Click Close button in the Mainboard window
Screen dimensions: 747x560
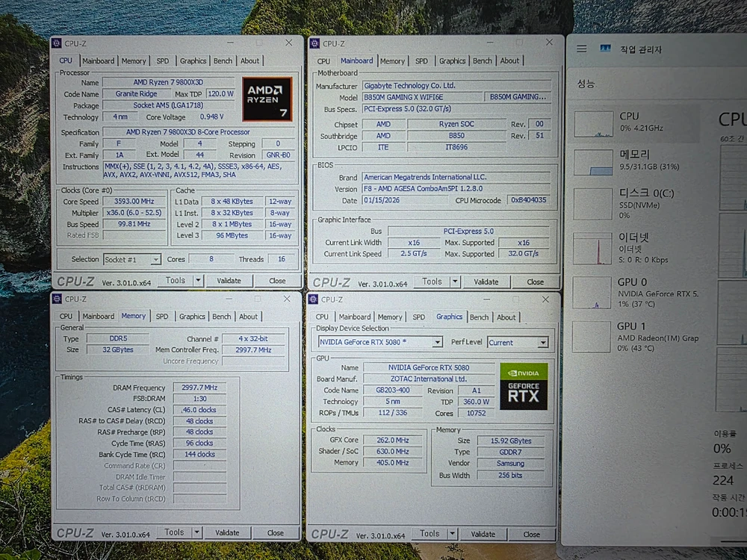[x=535, y=282]
